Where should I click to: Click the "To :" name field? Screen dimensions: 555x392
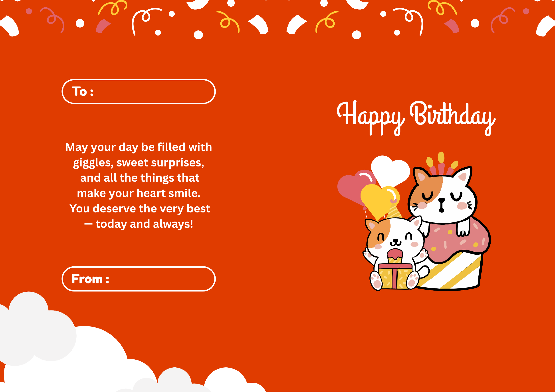point(139,91)
